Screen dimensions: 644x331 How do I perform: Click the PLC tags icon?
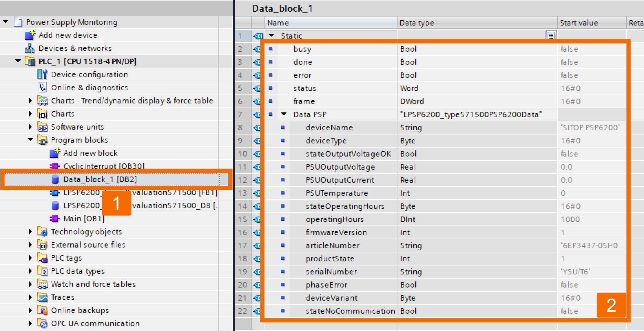(42, 258)
